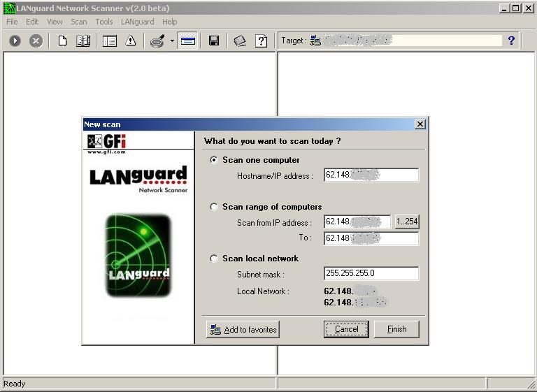Click the LANguard app icon in title bar
Viewport: 537px width, 392px height.
tap(10, 8)
